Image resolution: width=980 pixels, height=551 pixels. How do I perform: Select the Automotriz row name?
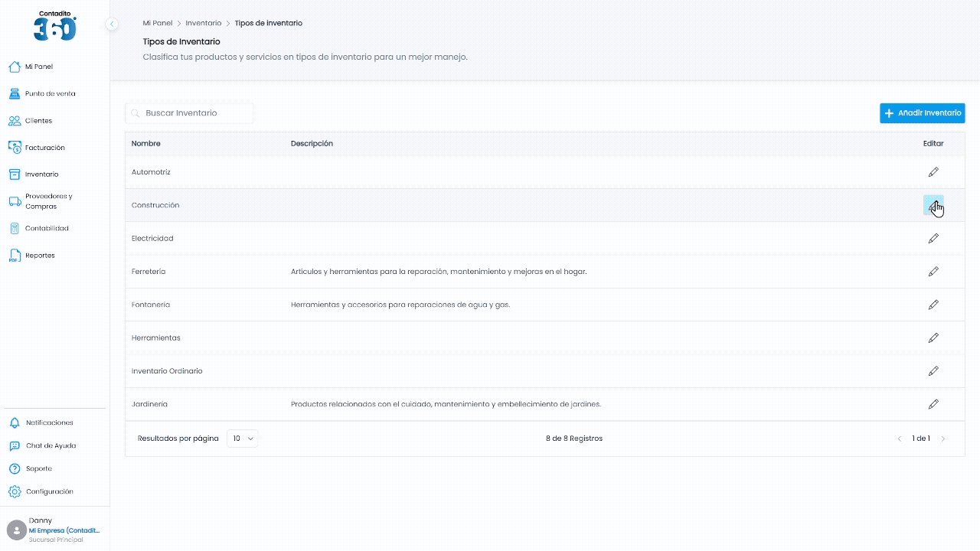[151, 172]
